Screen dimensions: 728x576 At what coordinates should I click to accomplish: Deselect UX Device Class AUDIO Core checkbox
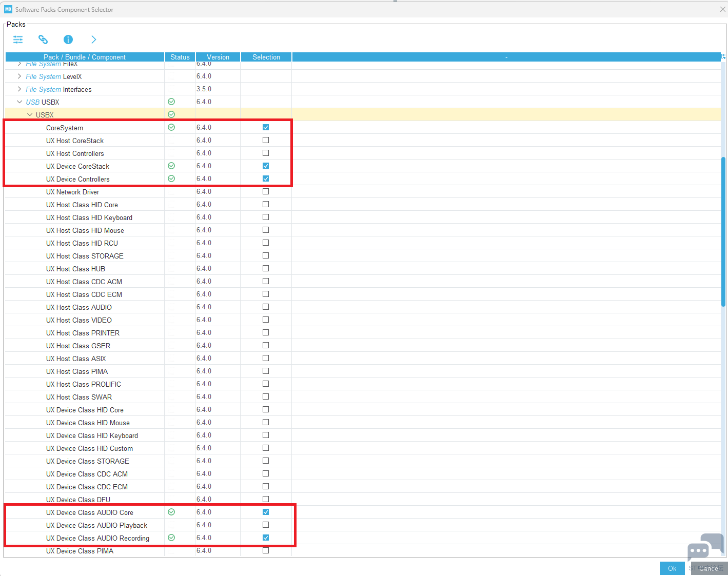click(266, 512)
